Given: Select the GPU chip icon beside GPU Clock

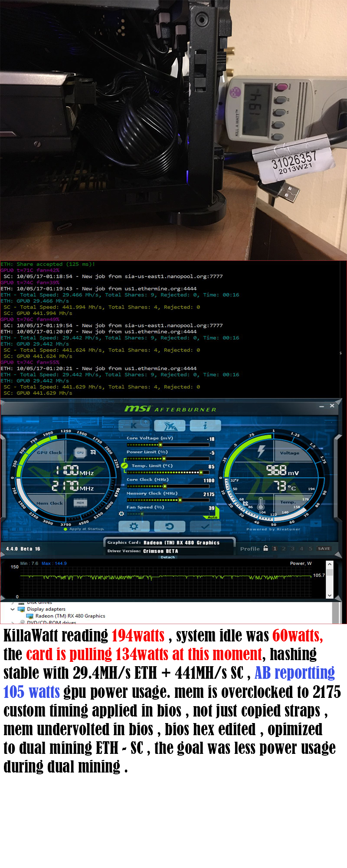Looking at the screenshot, I should pos(80,452).
